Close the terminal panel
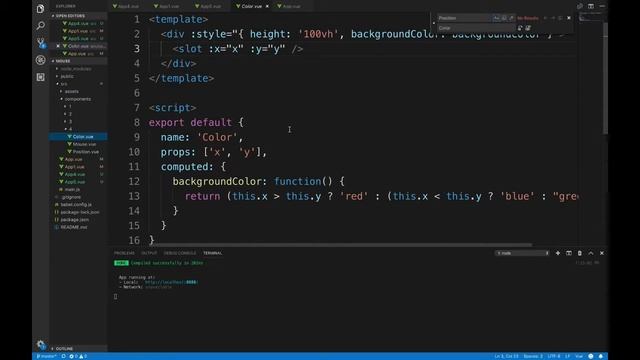This screenshot has width=640, height=360. tap(602, 253)
